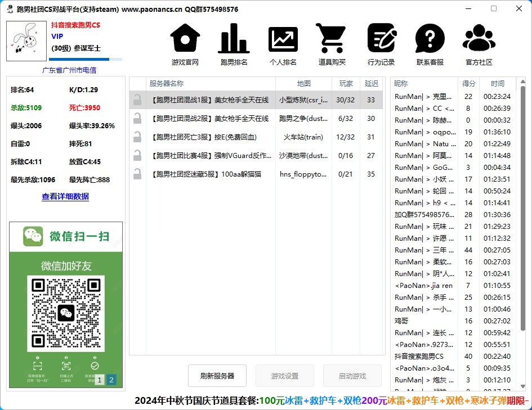Sort servers by 延迟 column header
The height and width of the screenshot is (410, 532).
[x=371, y=83]
